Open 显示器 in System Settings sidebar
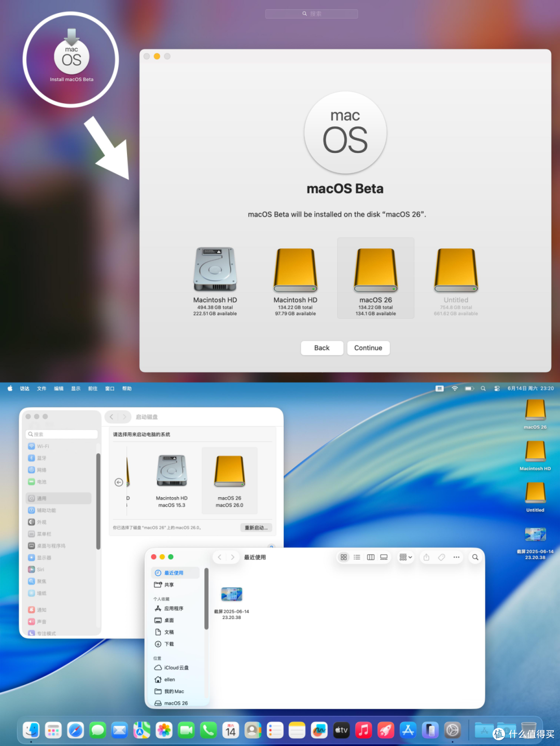Viewport: 560px width, 746px height. click(x=58, y=558)
